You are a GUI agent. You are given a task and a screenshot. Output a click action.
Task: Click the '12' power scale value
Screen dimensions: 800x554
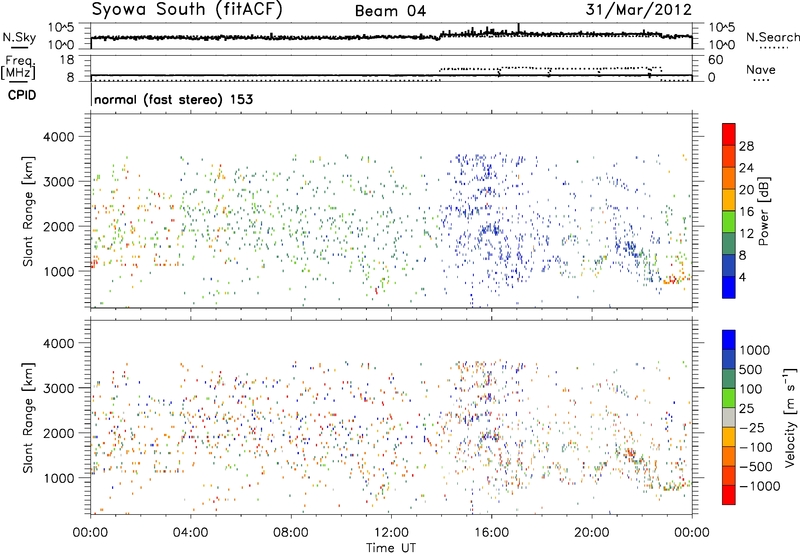[x=746, y=234]
